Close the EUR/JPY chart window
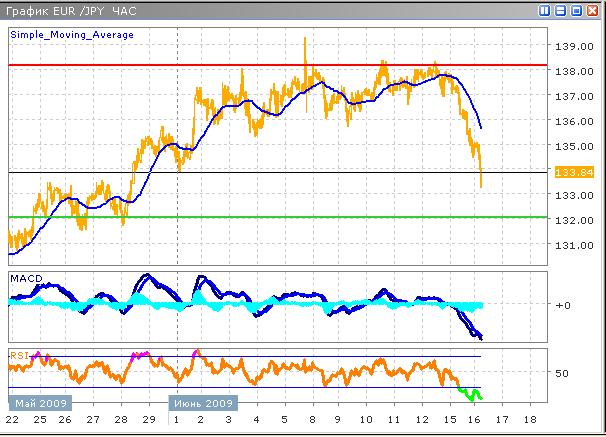 point(592,10)
